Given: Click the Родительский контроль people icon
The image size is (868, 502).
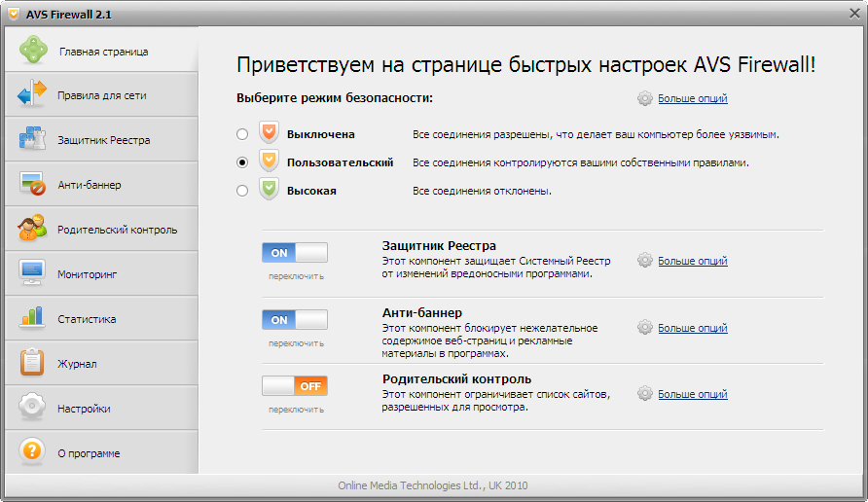Looking at the screenshot, I should pyautogui.click(x=32, y=228).
